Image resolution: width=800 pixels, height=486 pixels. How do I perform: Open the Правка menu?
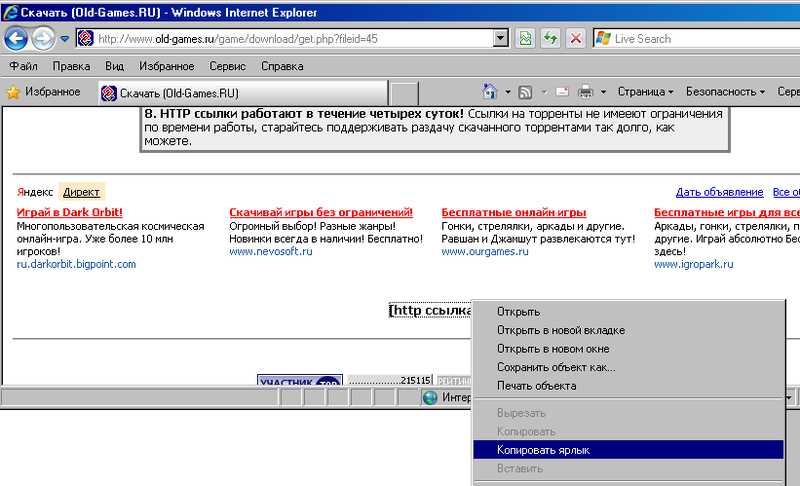(x=71, y=66)
